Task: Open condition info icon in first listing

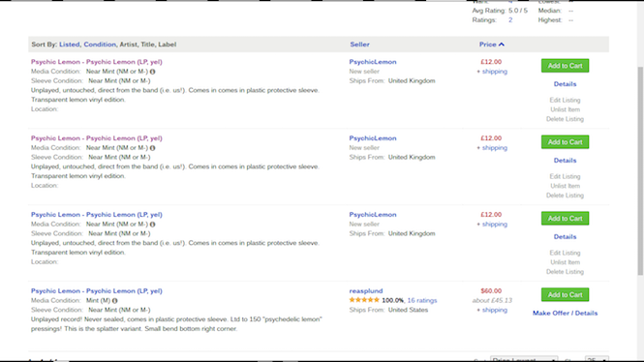Action: click(x=152, y=72)
